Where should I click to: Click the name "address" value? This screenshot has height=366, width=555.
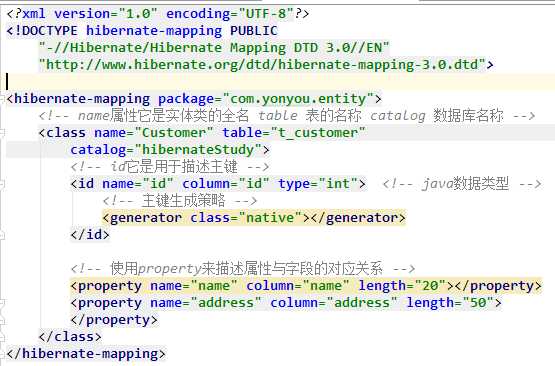coord(226,303)
